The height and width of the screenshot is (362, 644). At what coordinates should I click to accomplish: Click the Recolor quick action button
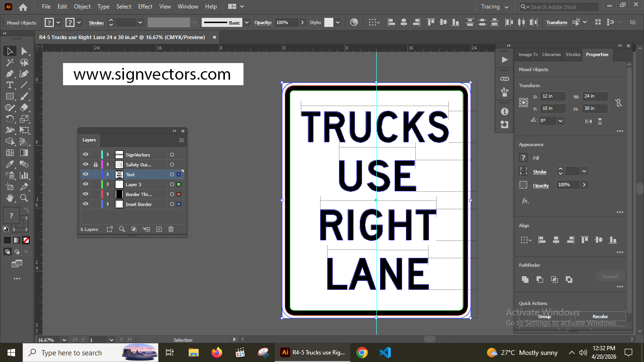600,316
